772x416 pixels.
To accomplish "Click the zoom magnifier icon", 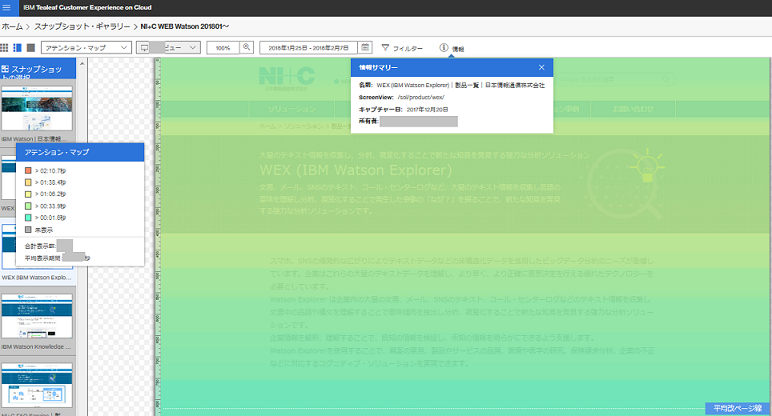I will pyautogui.click(x=247, y=47).
